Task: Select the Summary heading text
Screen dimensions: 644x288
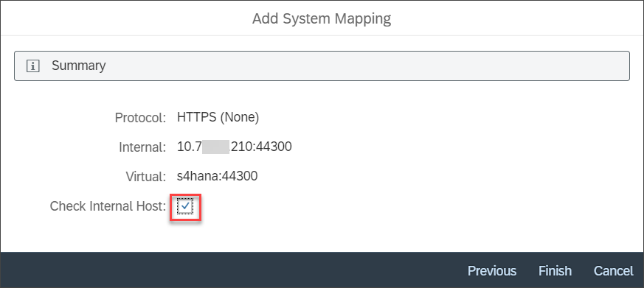Action: (x=78, y=66)
